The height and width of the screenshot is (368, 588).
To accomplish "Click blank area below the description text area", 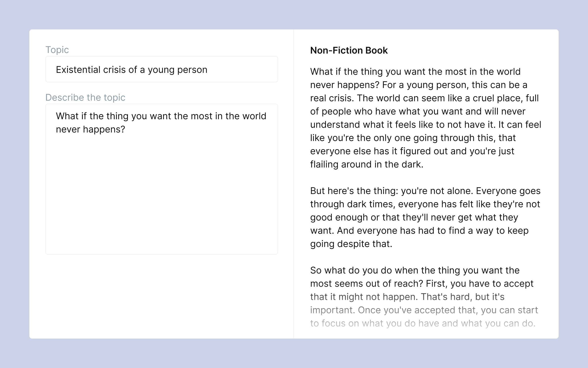I will 162,294.
